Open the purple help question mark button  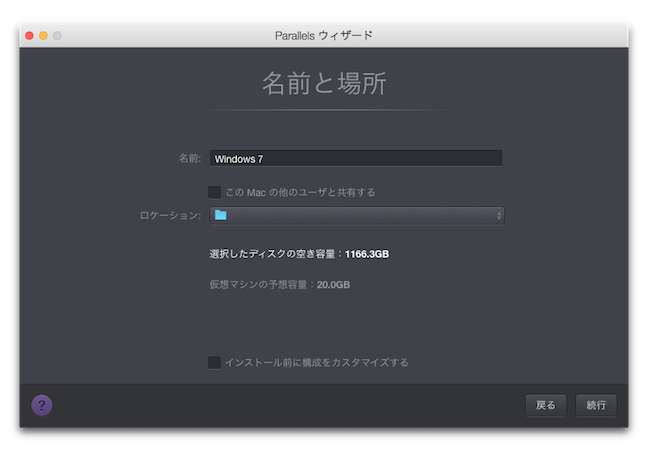(42, 405)
